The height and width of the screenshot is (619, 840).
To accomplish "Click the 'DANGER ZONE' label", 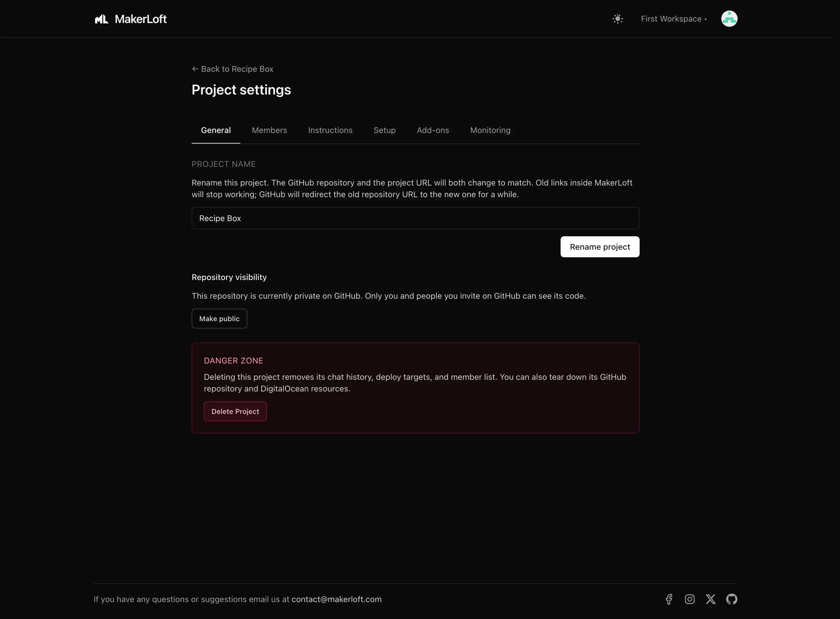I will tap(233, 361).
